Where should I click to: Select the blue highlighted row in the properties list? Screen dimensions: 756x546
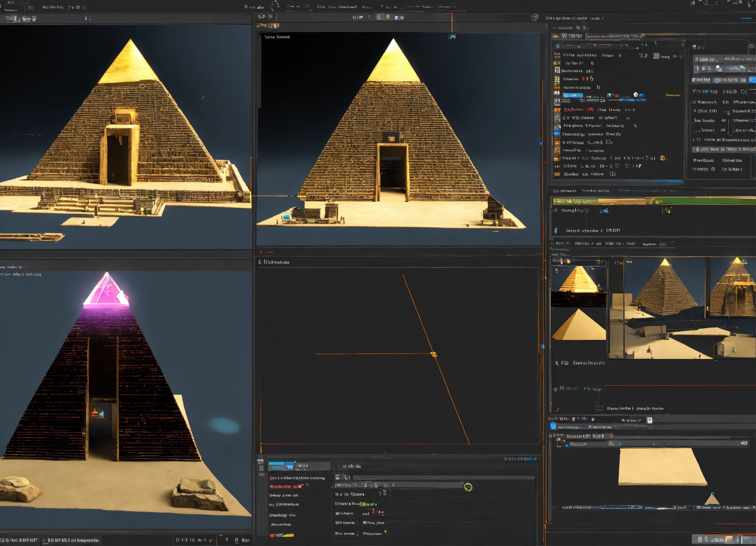[573, 95]
